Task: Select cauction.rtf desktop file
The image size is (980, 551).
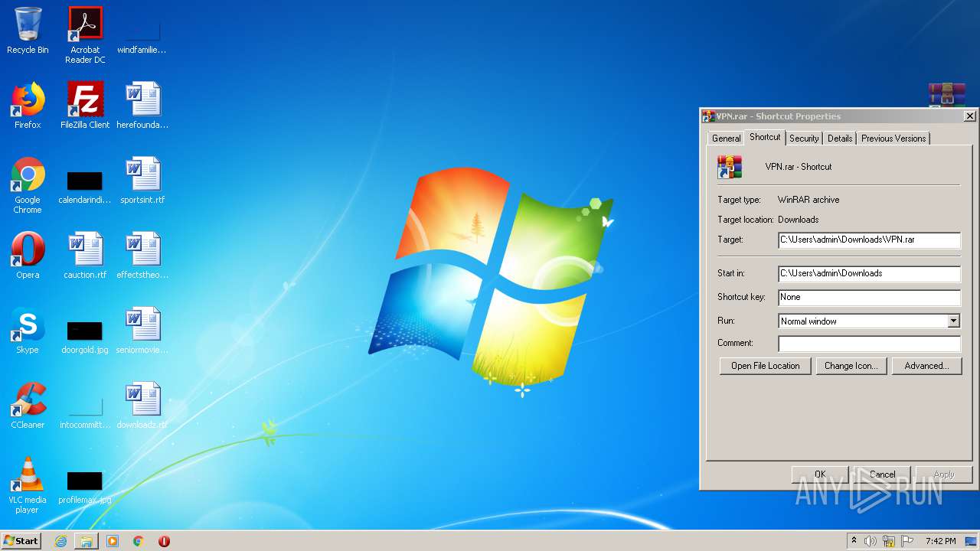Action: (85, 256)
